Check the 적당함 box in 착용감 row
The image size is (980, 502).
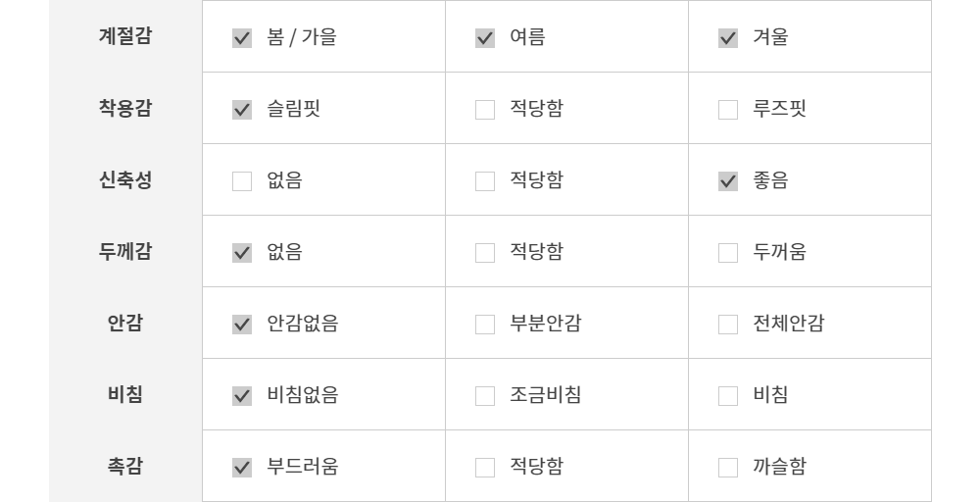[x=485, y=110]
